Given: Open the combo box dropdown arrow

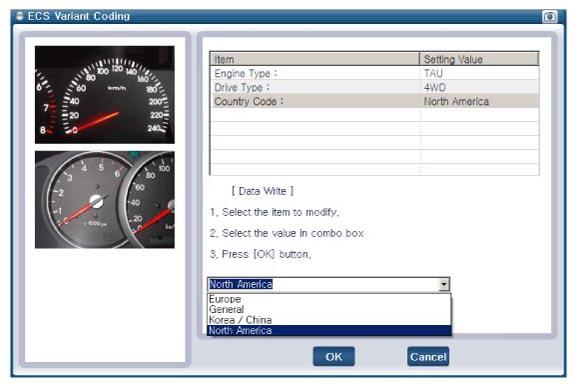Looking at the screenshot, I should pyautogui.click(x=444, y=284).
